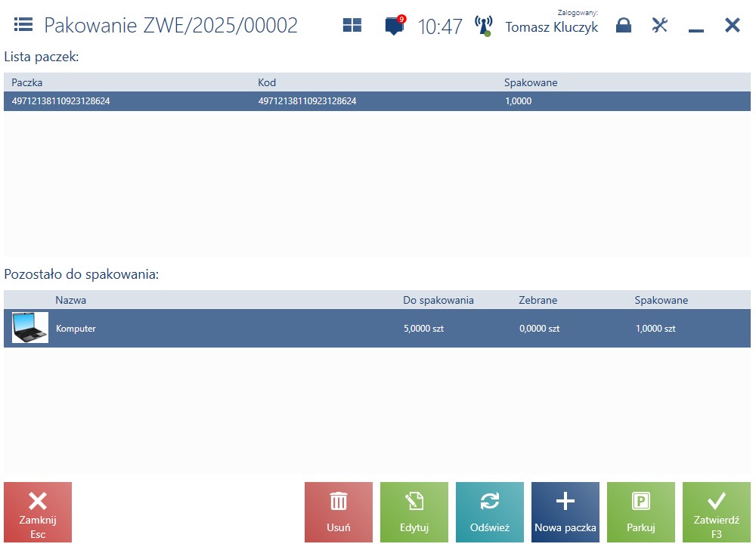Image resolution: width=756 pixels, height=547 pixels.
Task: Select package row 49712138110923128624
Action: [377, 101]
